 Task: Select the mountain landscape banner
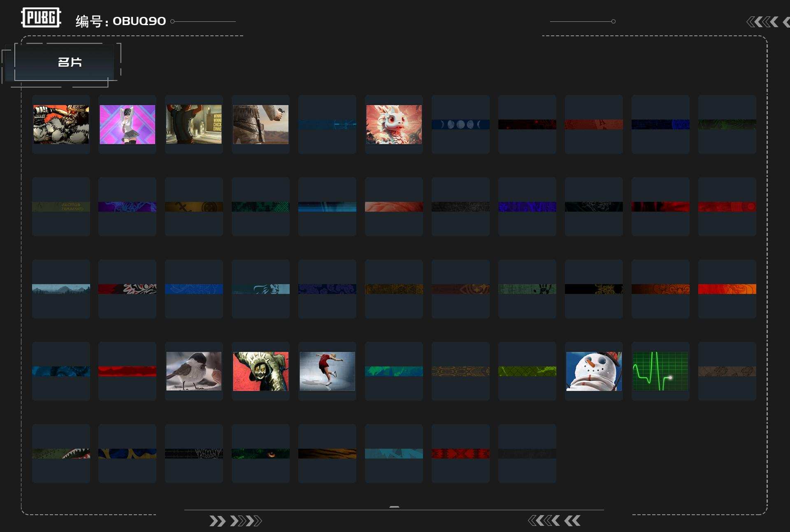[61, 289]
